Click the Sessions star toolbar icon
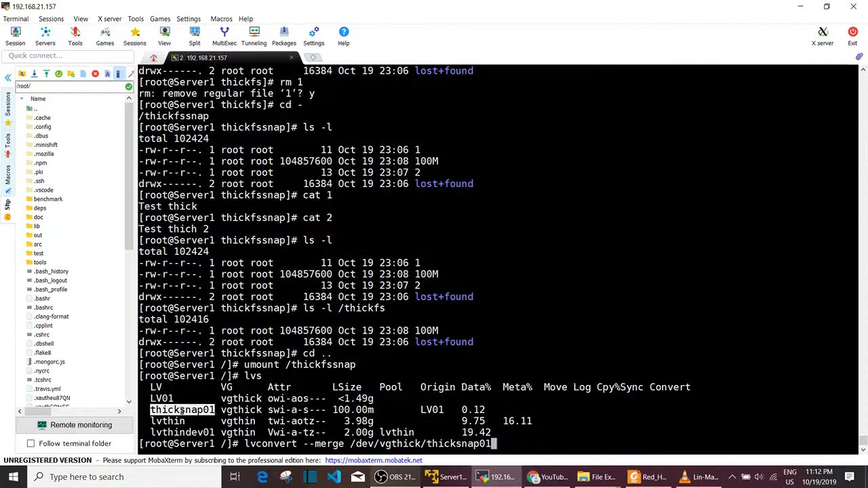 [x=135, y=37]
